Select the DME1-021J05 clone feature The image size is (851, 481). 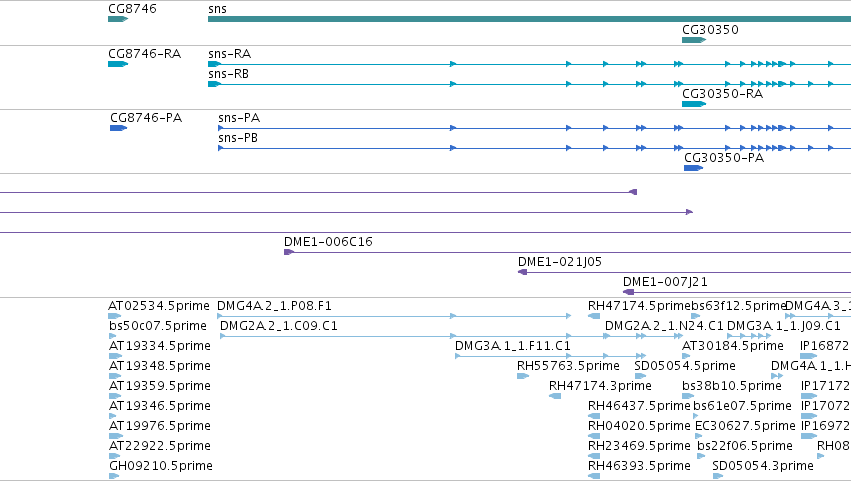[560, 262]
